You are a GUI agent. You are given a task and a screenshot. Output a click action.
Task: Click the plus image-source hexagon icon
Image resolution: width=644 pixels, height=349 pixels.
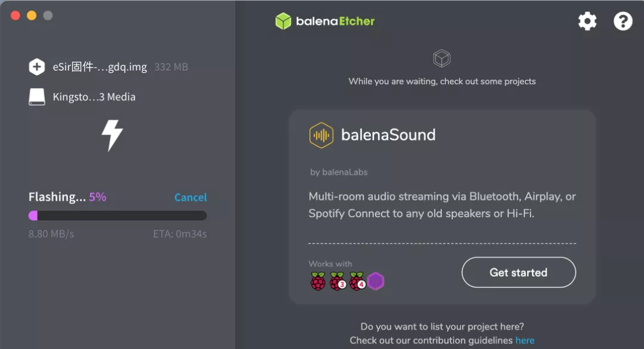tap(36, 67)
